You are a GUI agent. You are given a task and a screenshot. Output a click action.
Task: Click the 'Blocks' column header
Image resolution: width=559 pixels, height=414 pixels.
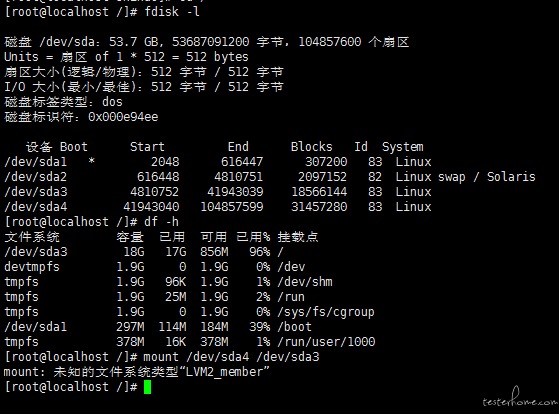(x=312, y=147)
